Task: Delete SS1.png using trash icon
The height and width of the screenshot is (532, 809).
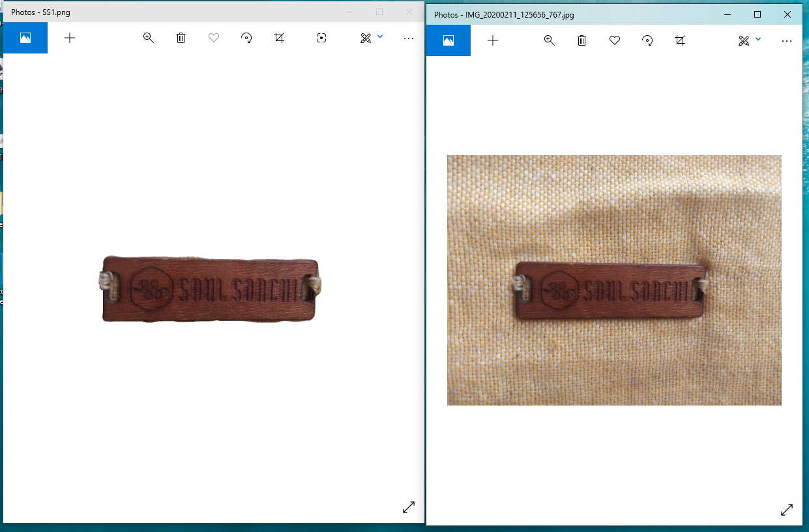Action: click(181, 38)
